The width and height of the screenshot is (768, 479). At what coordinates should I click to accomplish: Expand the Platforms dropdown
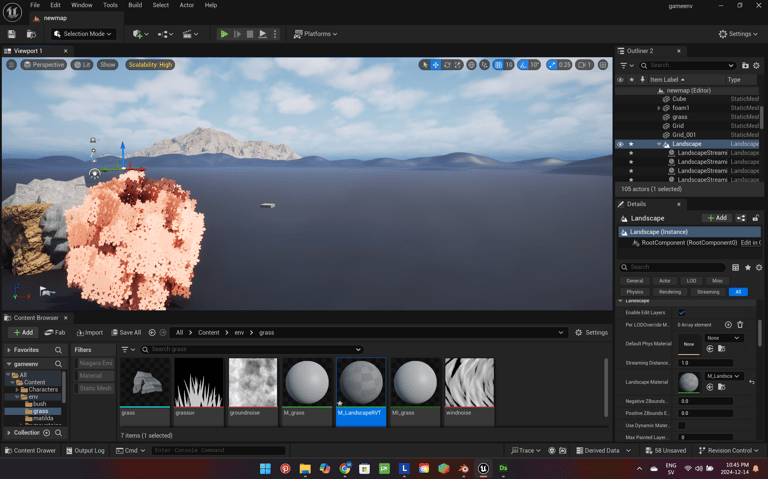pos(315,34)
